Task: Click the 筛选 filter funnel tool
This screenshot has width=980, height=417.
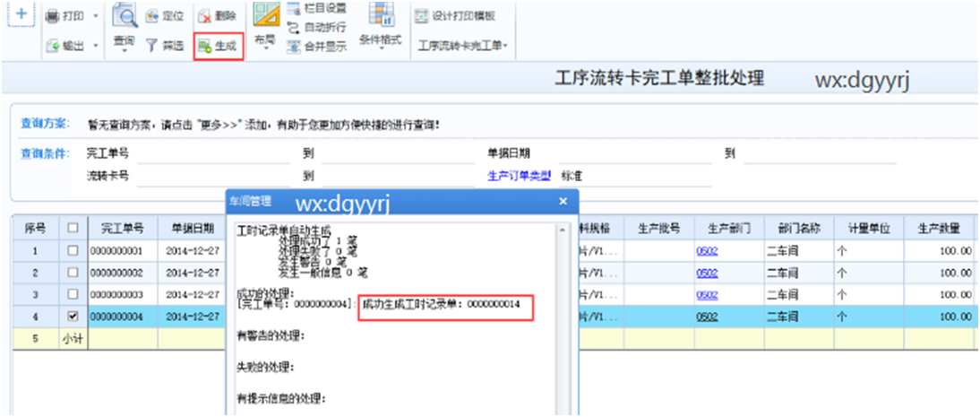Action: [164, 45]
